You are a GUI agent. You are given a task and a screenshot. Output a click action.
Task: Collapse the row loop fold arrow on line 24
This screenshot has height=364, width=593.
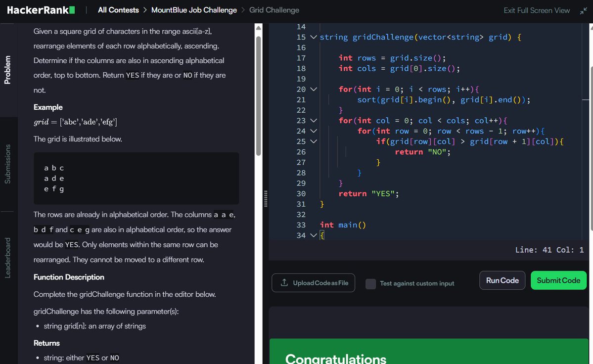(314, 131)
